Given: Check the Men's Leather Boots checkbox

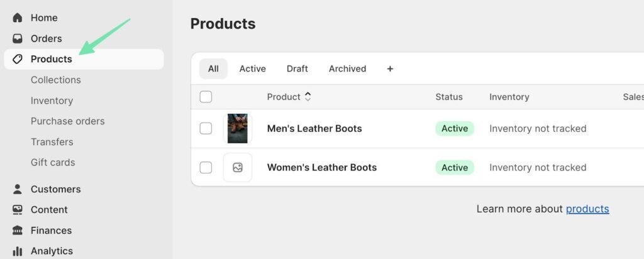Looking at the screenshot, I should (x=206, y=128).
